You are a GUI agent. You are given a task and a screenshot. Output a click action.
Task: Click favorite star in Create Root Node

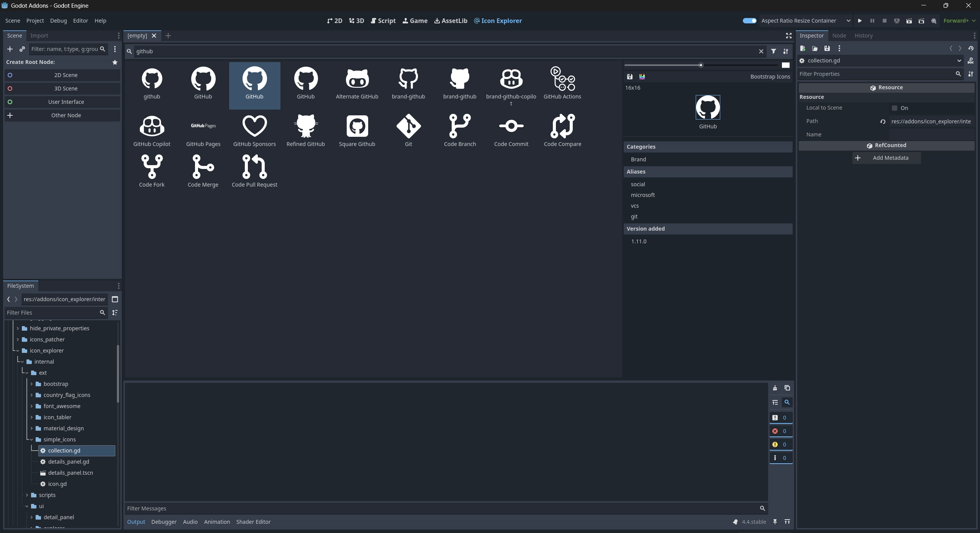click(115, 62)
